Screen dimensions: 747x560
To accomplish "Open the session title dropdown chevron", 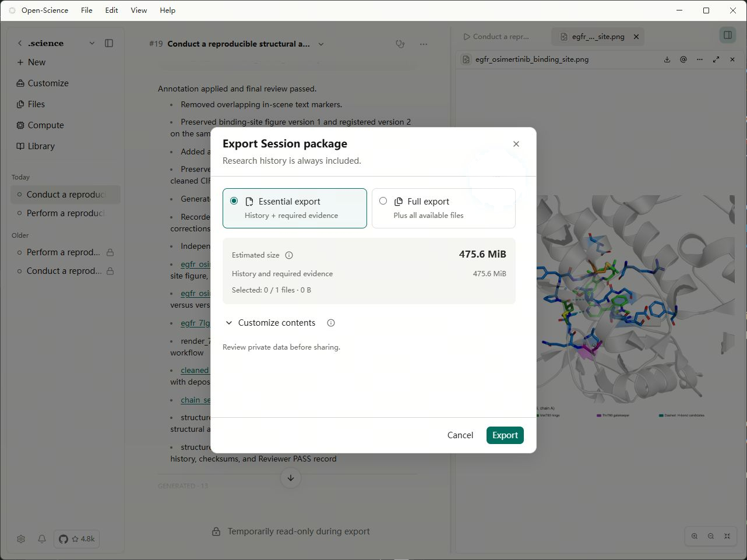I will click(321, 44).
